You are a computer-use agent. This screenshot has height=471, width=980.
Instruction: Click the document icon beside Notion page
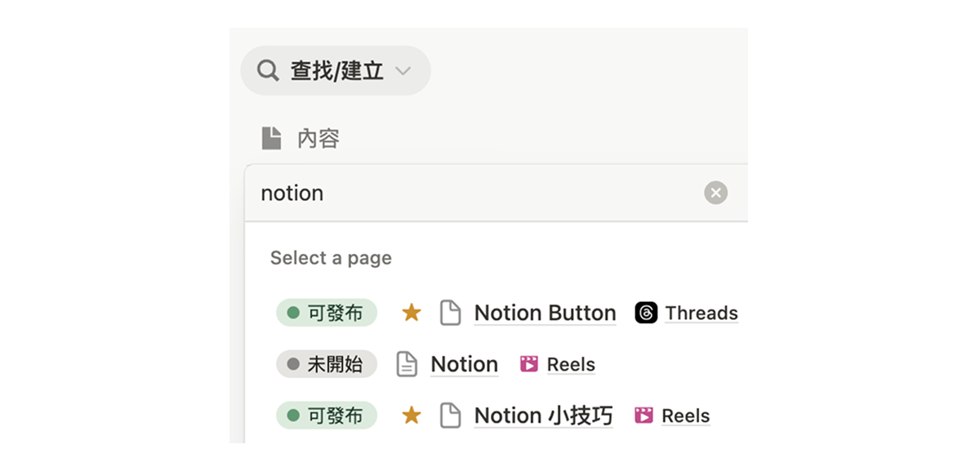click(x=407, y=364)
